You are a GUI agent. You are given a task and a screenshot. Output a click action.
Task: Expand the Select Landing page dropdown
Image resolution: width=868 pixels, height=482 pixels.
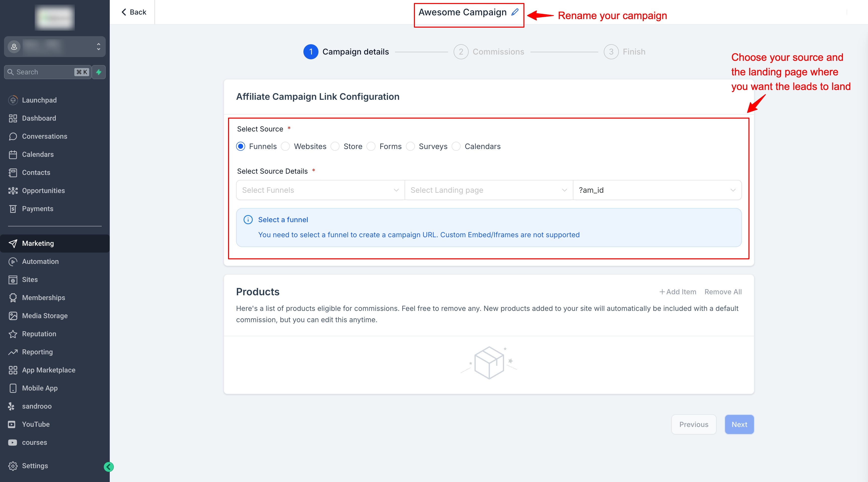[x=488, y=190]
